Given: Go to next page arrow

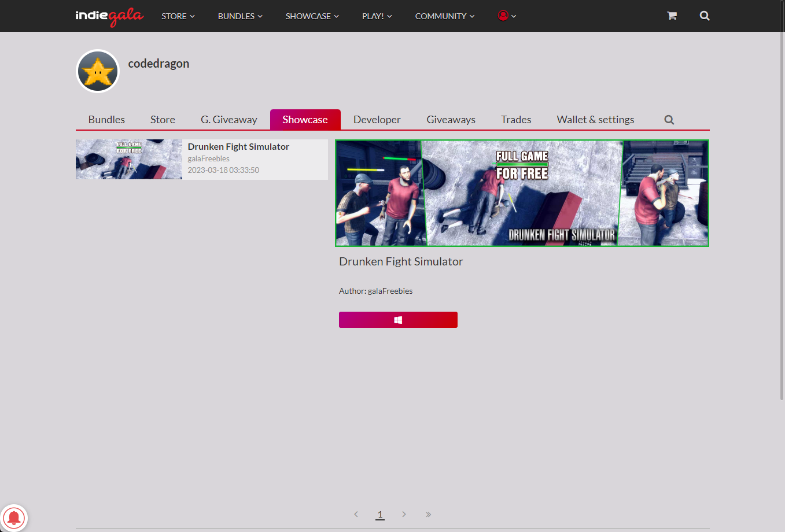Looking at the screenshot, I should 404,514.
